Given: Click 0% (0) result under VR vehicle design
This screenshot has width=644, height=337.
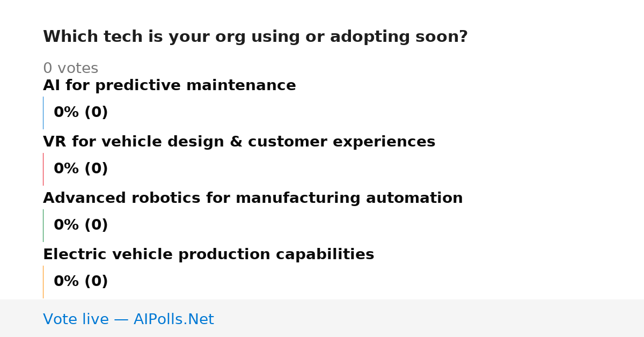Looking at the screenshot, I should pyautogui.click(x=81, y=169).
